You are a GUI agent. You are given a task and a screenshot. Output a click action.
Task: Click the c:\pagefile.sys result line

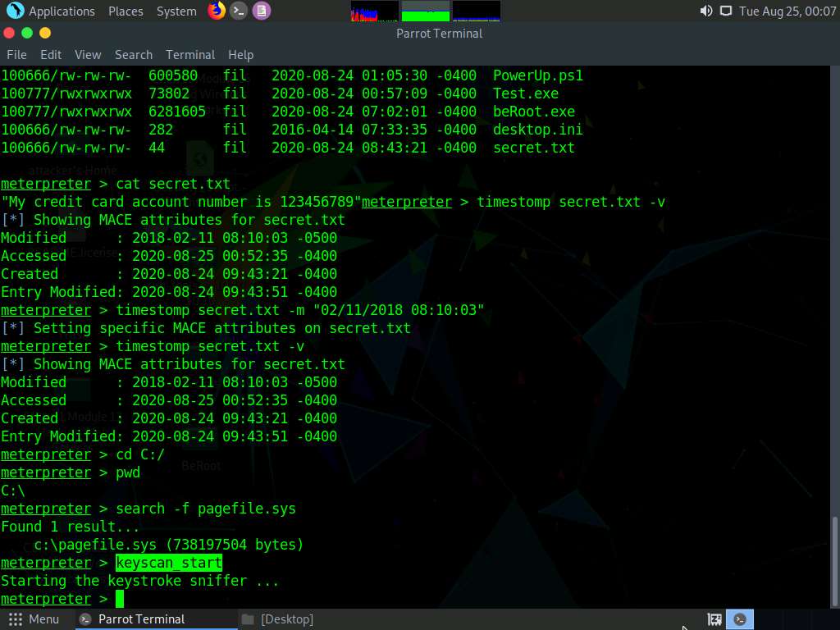click(169, 545)
